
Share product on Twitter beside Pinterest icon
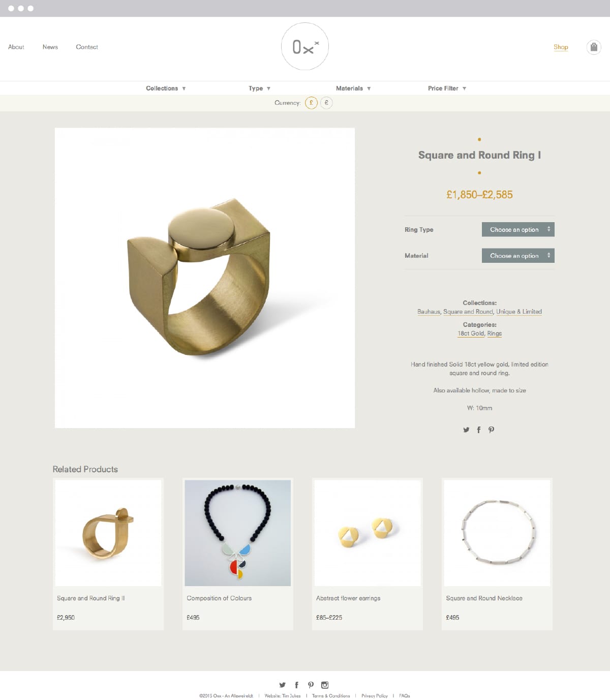466,430
